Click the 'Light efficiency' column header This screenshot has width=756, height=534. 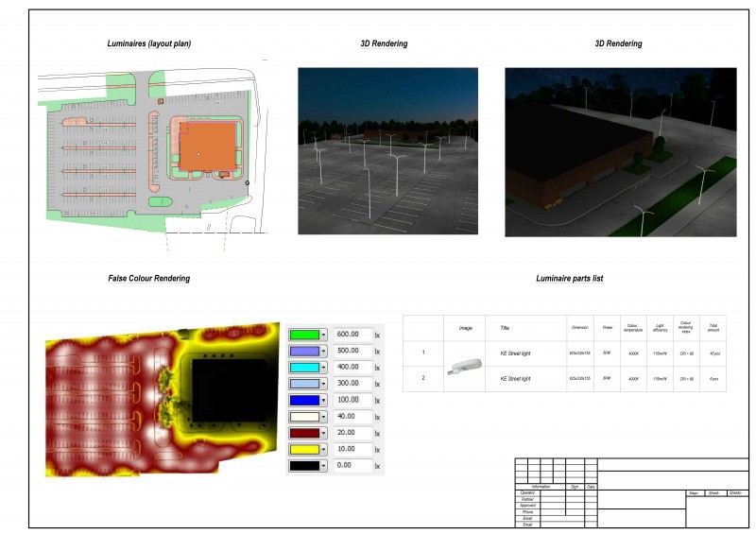coord(660,328)
